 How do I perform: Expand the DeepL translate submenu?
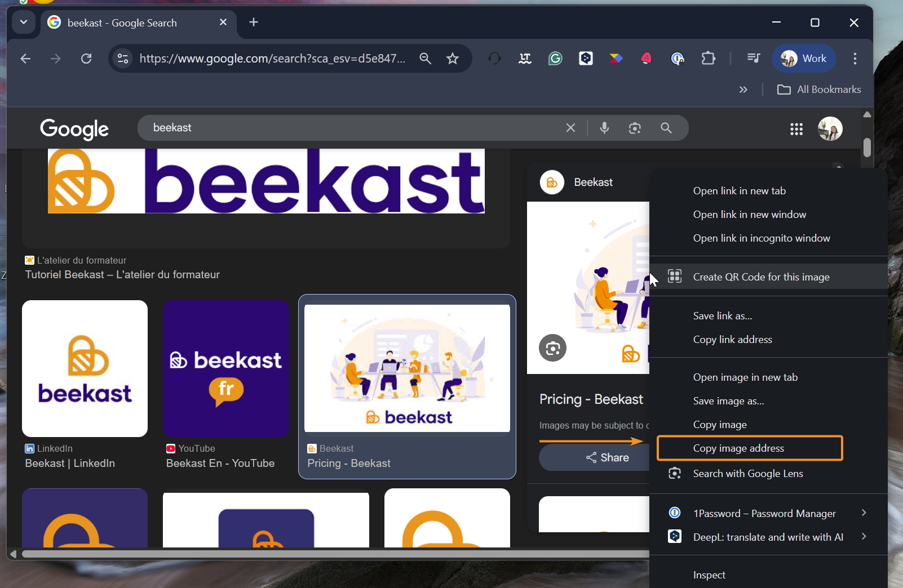pyautogui.click(x=768, y=537)
